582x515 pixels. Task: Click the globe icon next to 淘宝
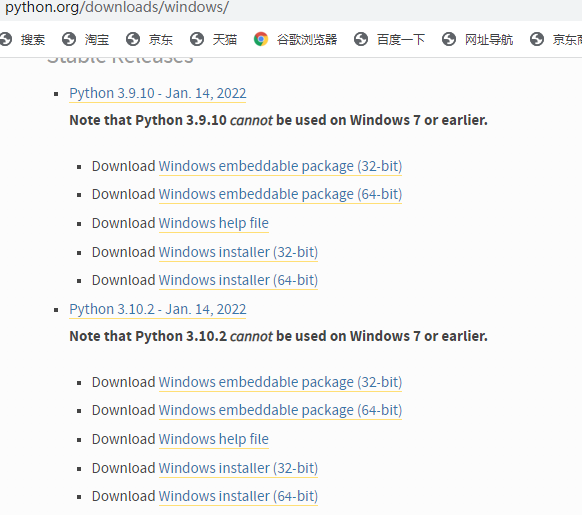pyautogui.click(x=69, y=39)
